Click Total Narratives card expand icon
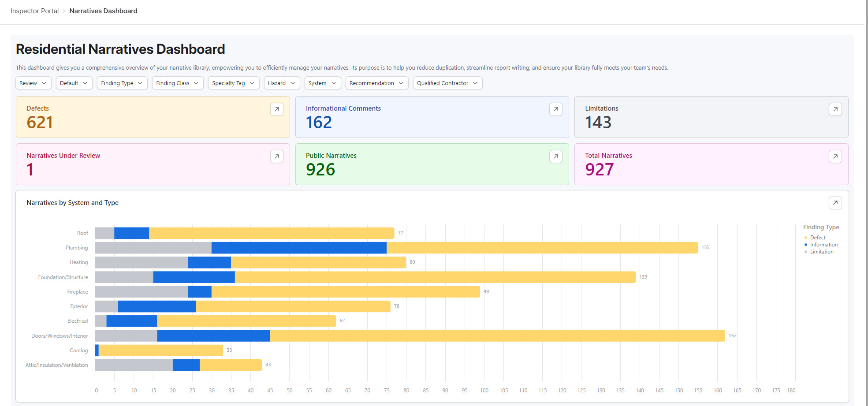The height and width of the screenshot is (406, 868). [x=835, y=156]
